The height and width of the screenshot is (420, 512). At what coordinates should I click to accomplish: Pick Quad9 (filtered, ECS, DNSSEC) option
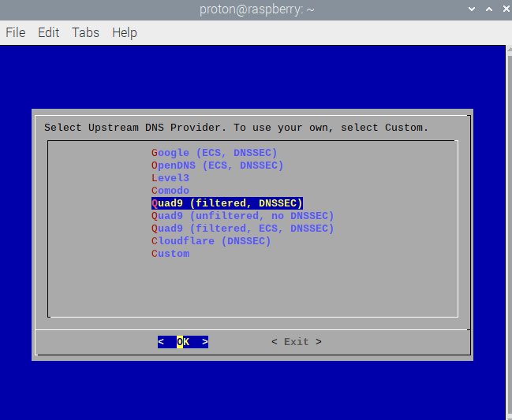click(242, 229)
